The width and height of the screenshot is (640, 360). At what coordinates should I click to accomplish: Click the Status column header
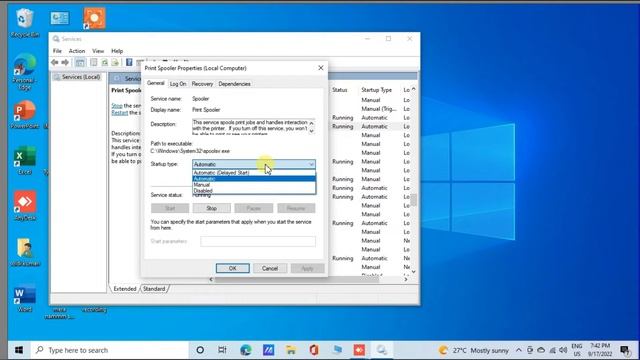pyautogui.click(x=340, y=90)
